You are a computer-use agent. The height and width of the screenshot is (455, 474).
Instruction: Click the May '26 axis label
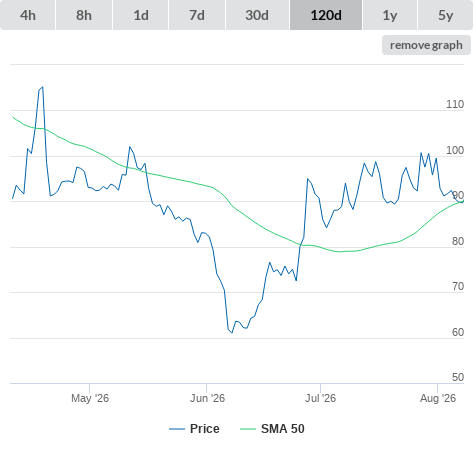[90, 398]
